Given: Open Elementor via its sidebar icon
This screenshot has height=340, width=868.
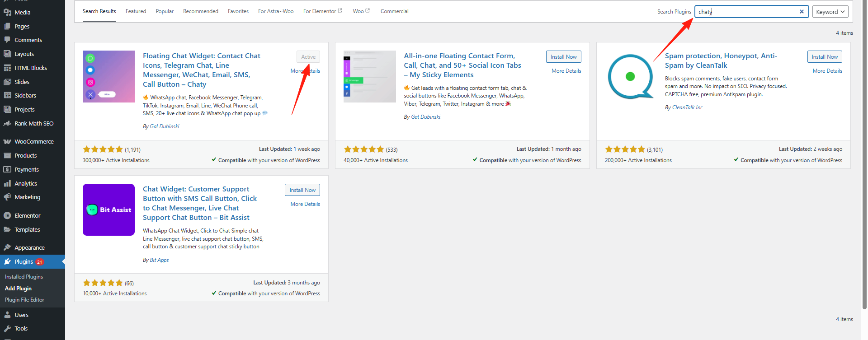Looking at the screenshot, I should tap(7, 216).
